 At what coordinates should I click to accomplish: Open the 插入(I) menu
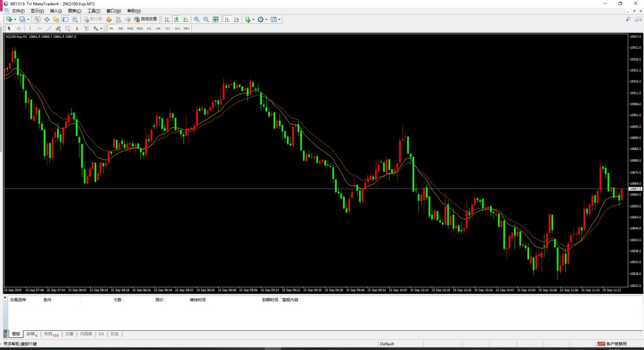point(56,11)
